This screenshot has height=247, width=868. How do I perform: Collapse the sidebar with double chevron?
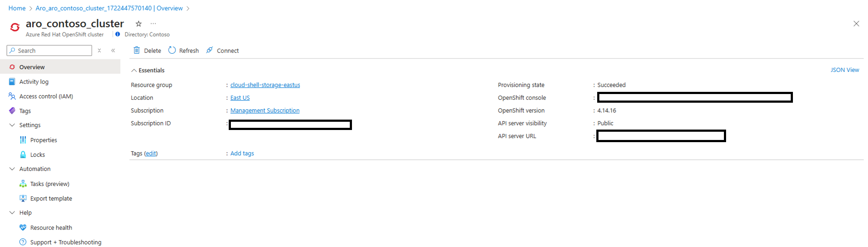(x=113, y=51)
